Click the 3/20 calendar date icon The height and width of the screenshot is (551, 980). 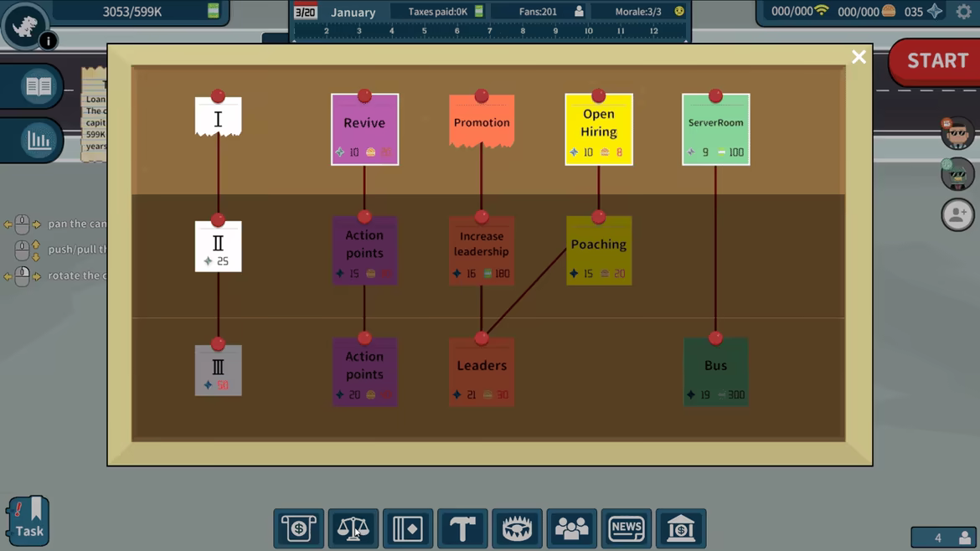[x=306, y=11]
